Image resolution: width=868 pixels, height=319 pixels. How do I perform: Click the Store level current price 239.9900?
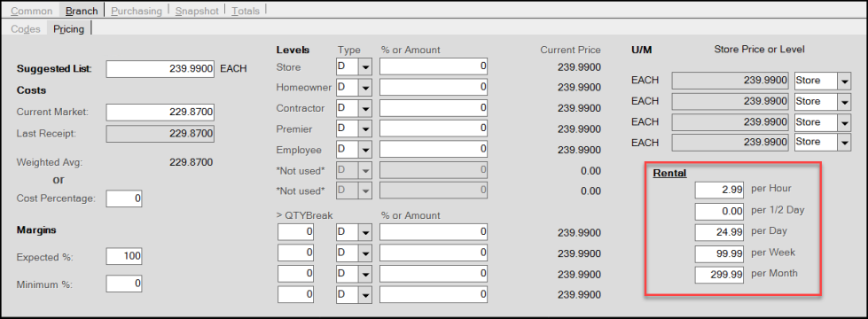(x=579, y=67)
